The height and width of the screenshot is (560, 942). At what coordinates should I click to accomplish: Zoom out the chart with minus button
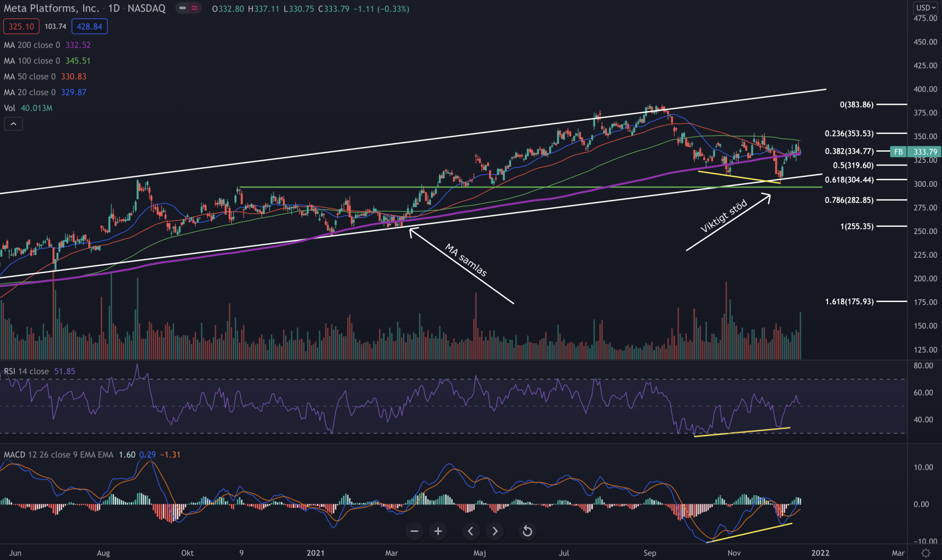414,531
